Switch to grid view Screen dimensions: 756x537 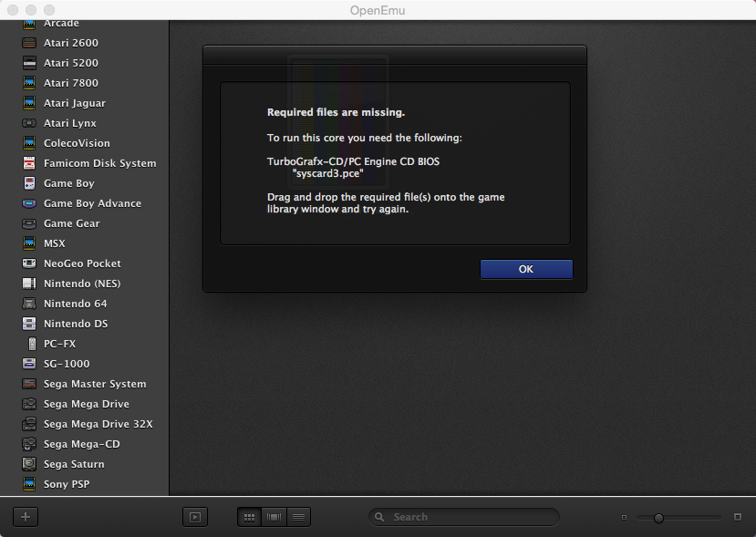pos(249,517)
